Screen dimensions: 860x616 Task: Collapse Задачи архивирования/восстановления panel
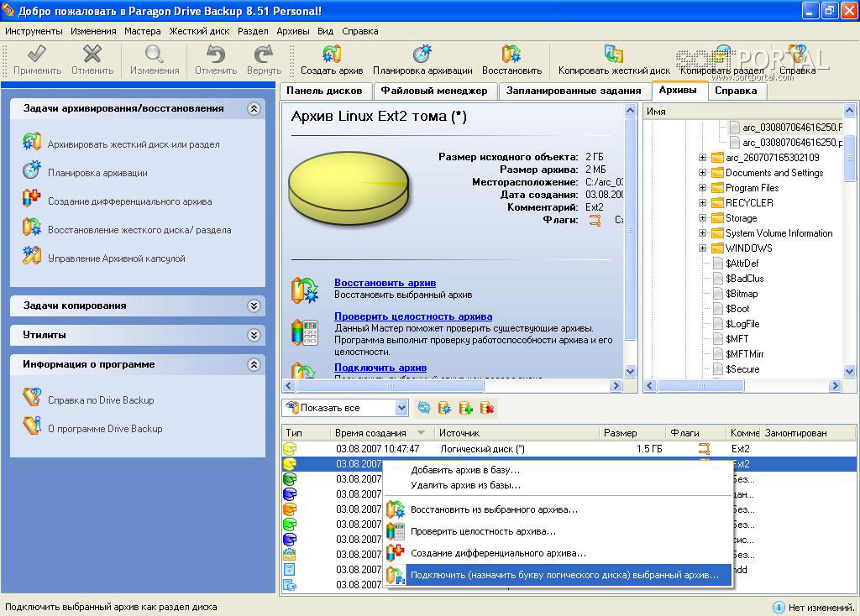pos(254,108)
